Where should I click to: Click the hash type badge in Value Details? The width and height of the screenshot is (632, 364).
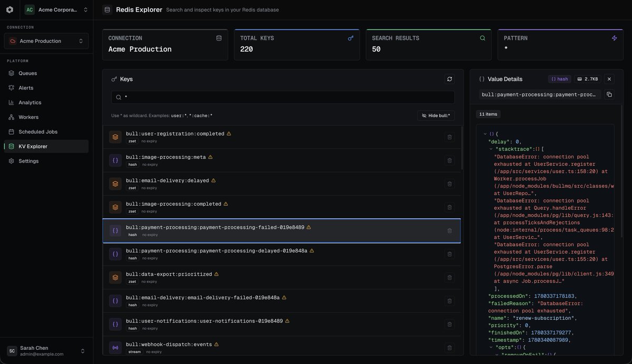pyautogui.click(x=559, y=79)
